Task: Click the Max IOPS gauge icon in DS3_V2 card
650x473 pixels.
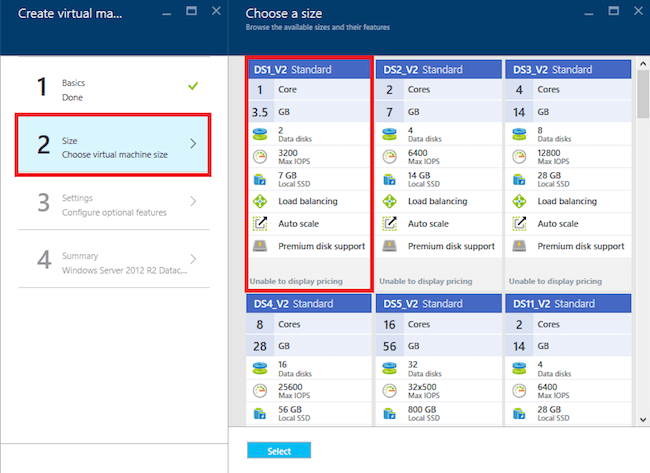Action: click(519, 157)
